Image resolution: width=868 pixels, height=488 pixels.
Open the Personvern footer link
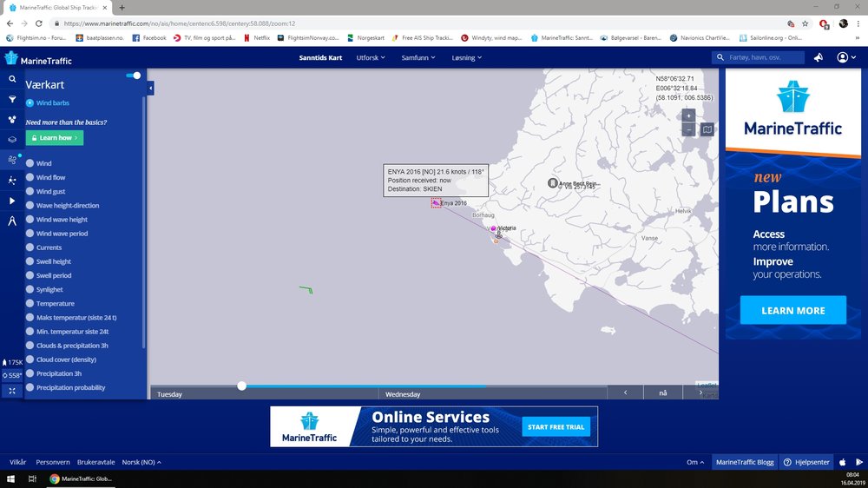53,462
